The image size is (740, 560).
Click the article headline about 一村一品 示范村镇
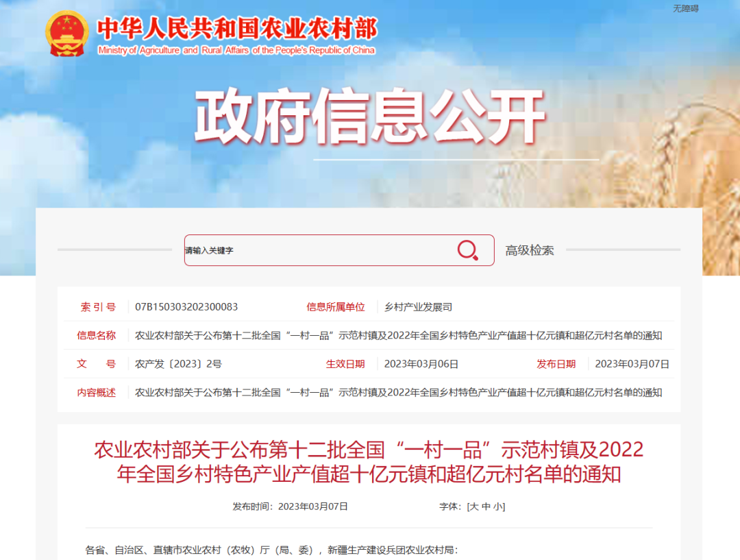click(x=370, y=461)
